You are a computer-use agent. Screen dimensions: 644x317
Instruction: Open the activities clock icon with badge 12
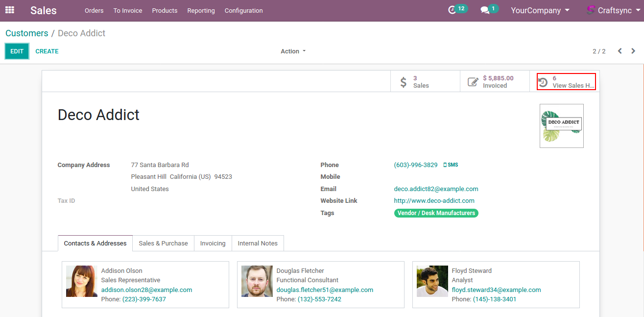tap(452, 10)
